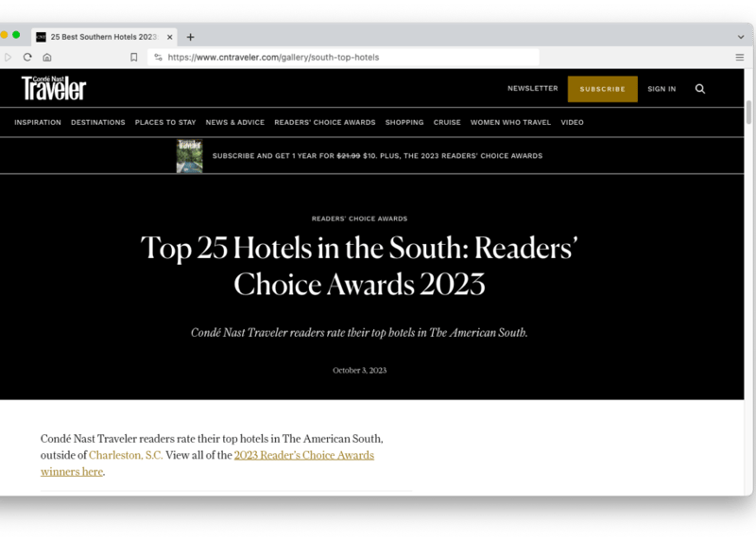The height and width of the screenshot is (541, 756).
Task: Follow the Charleston, S.C. link
Action: (126, 455)
